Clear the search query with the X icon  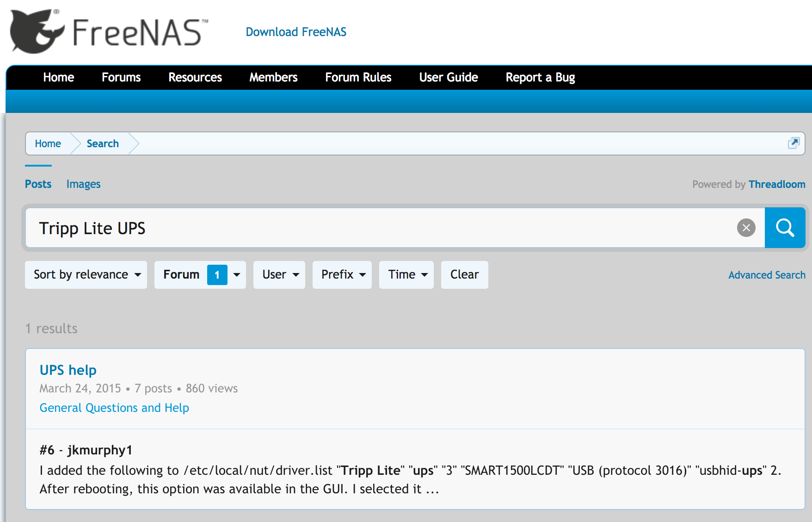click(746, 228)
